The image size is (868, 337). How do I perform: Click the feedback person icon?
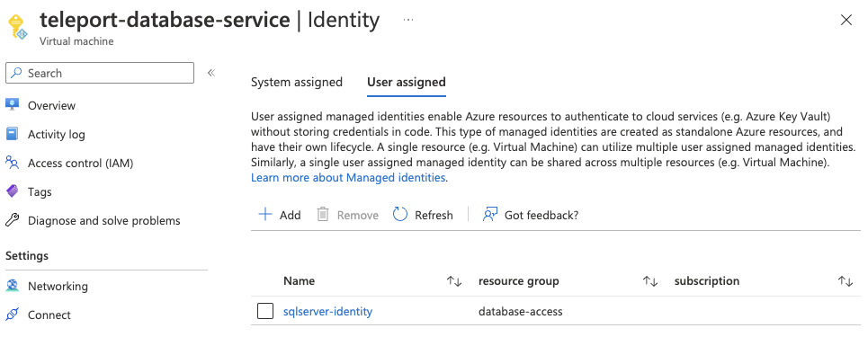490,215
